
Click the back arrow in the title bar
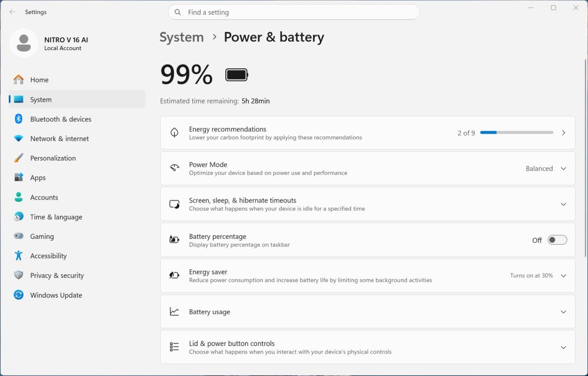tap(12, 12)
